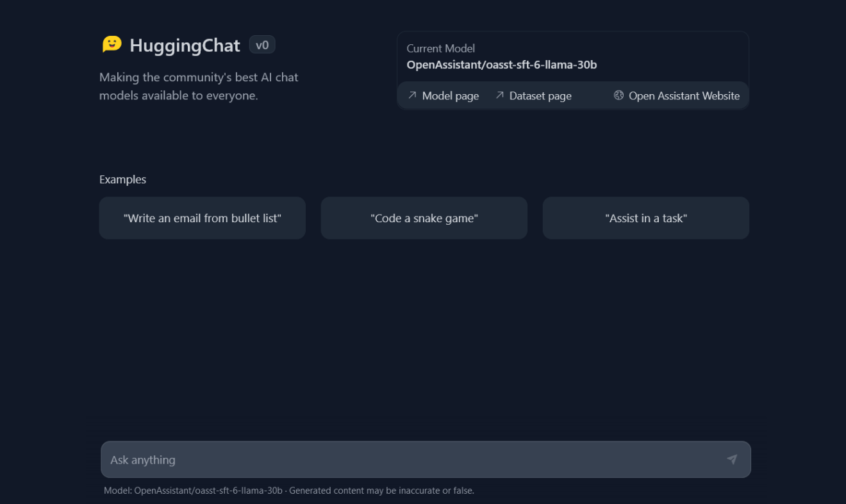
Task: Click the v0 version badge
Action: pyautogui.click(x=262, y=45)
